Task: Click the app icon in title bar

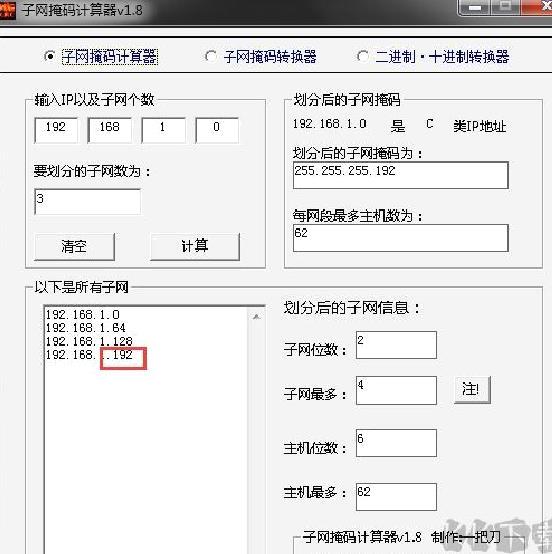Action: [x=7, y=10]
